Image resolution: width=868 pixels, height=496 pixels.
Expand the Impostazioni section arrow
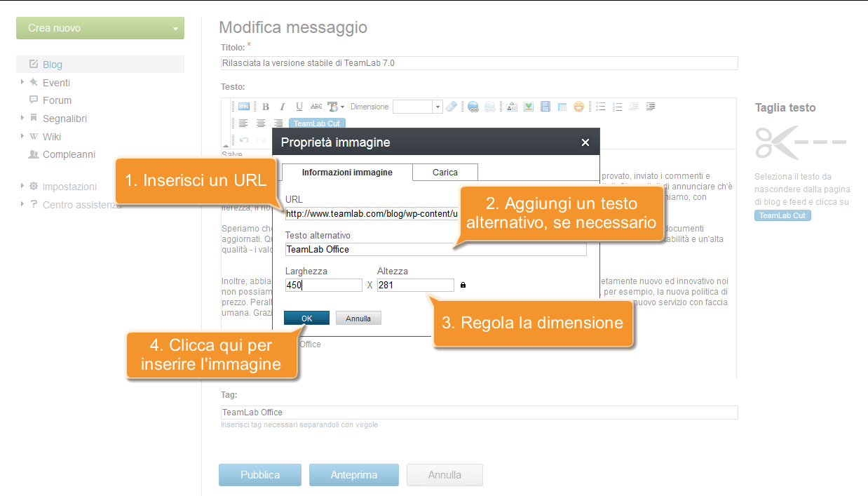(x=22, y=186)
